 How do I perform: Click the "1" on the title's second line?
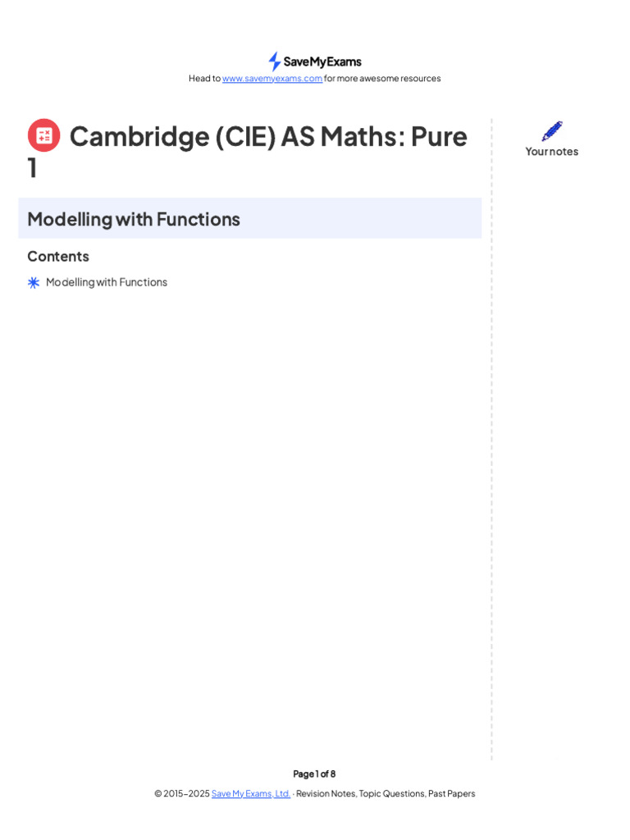click(x=33, y=167)
